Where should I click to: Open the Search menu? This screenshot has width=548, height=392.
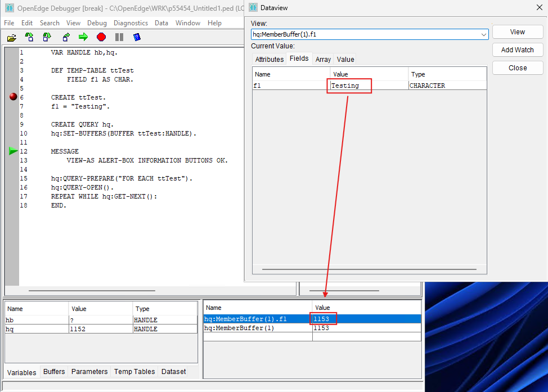point(50,23)
